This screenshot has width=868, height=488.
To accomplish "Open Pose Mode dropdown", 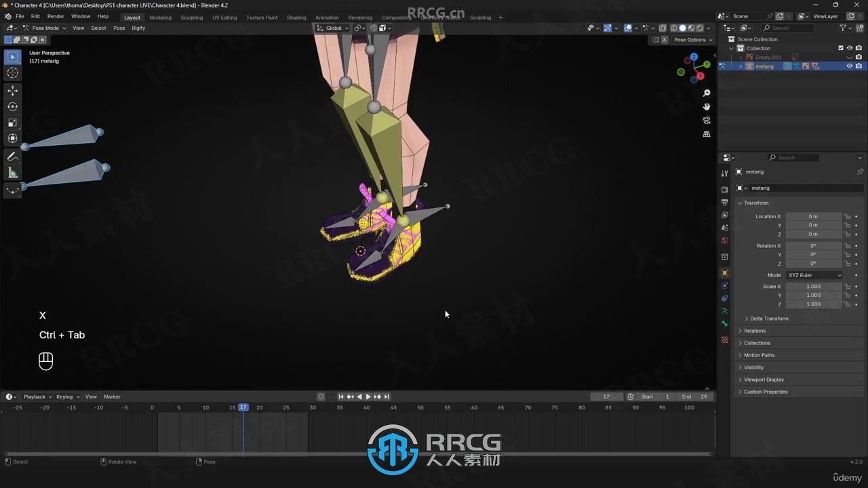I will point(45,28).
